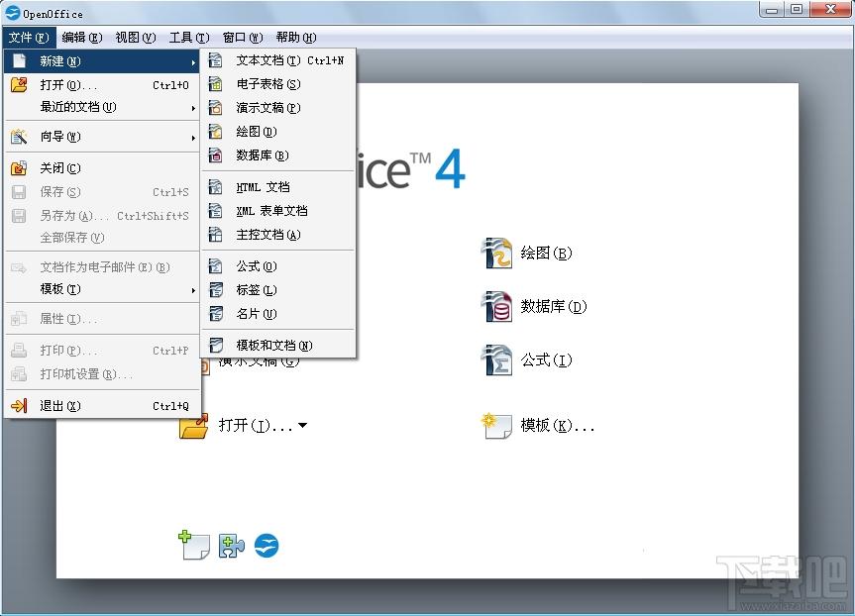This screenshot has width=855, height=616.
Task: Expand the dropdown arrow beside 打开(I)...
Action: 302,425
